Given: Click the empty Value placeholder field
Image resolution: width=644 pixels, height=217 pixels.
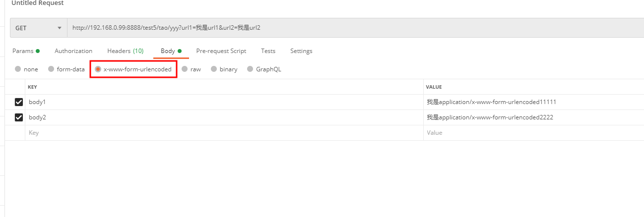Looking at the screenshot, I should pyautogui.click(x=534, y=133).
